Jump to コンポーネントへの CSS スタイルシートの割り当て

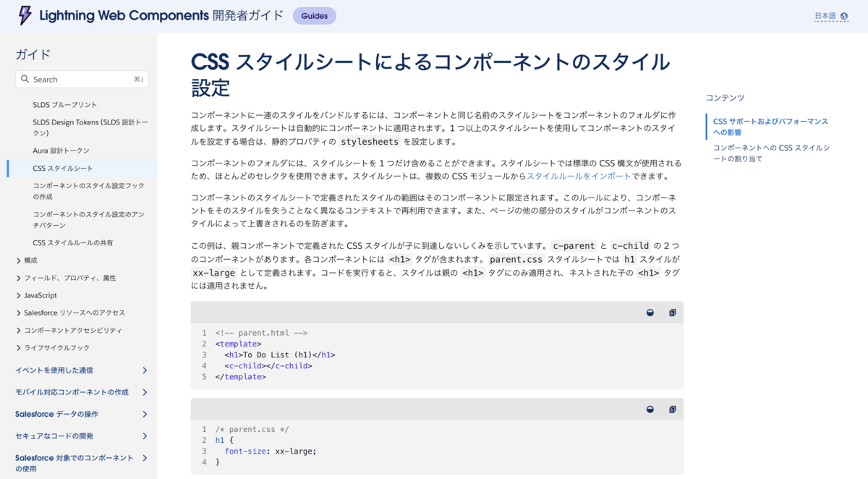771,153
